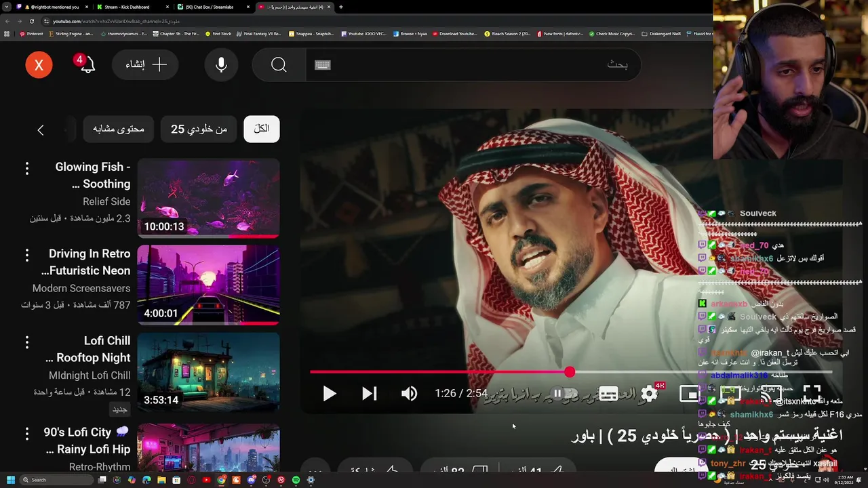868x488 pixels.
Task: Open the Download Youtube bookmark
Action: point(454,33)
